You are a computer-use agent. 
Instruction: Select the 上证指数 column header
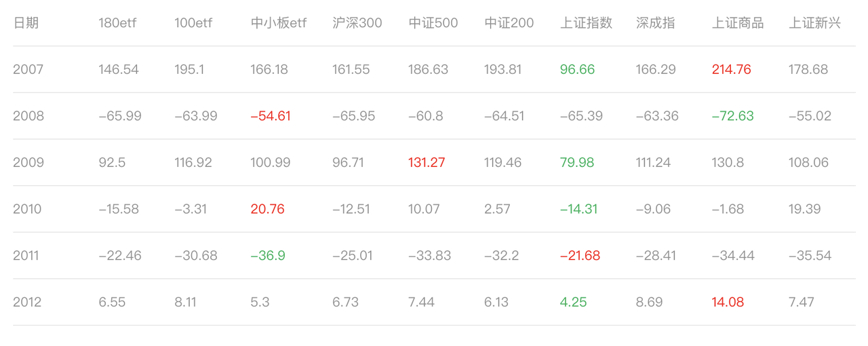tap(586, 23)
